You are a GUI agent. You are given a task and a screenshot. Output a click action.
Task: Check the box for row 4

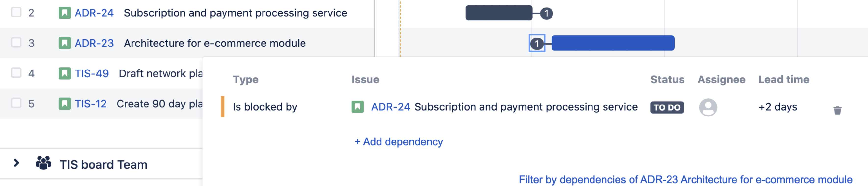(16, 73)
